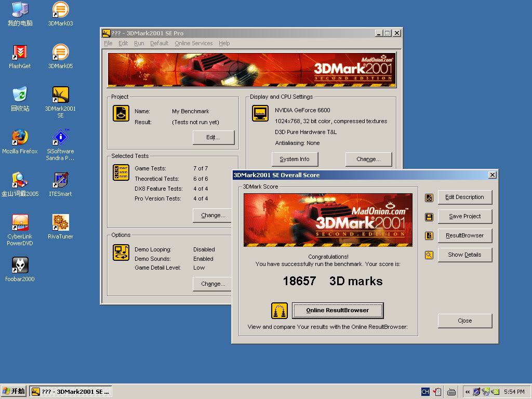Select 3DMark2001 SE desktop shortcut

60,102
